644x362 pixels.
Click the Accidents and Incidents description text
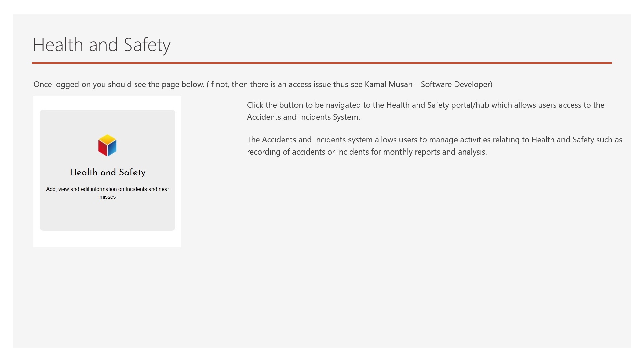(434, 146)
